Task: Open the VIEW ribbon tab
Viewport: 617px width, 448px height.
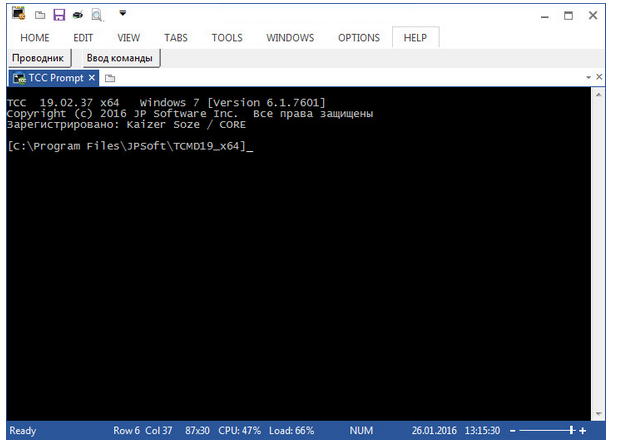Action: point(129,38)
